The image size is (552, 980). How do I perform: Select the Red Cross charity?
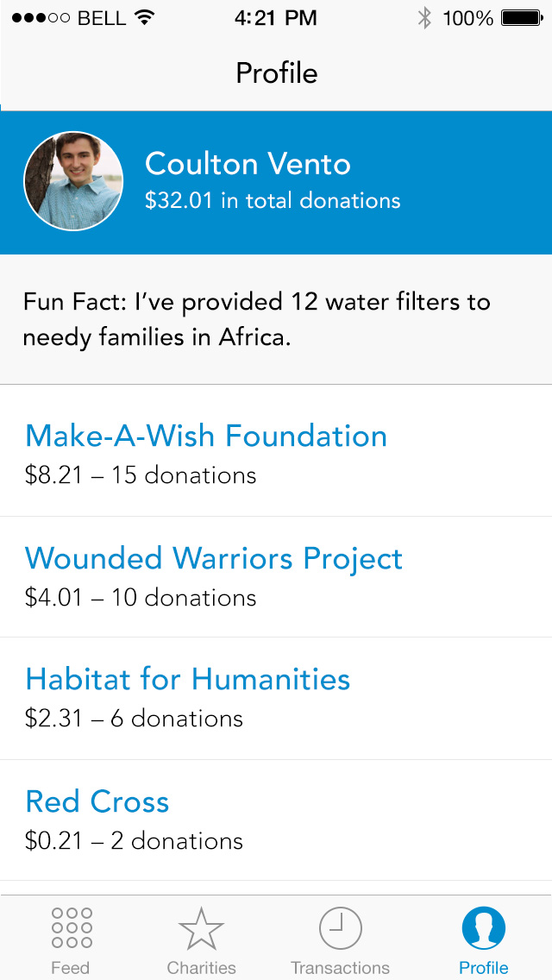(x=97, y=801)
